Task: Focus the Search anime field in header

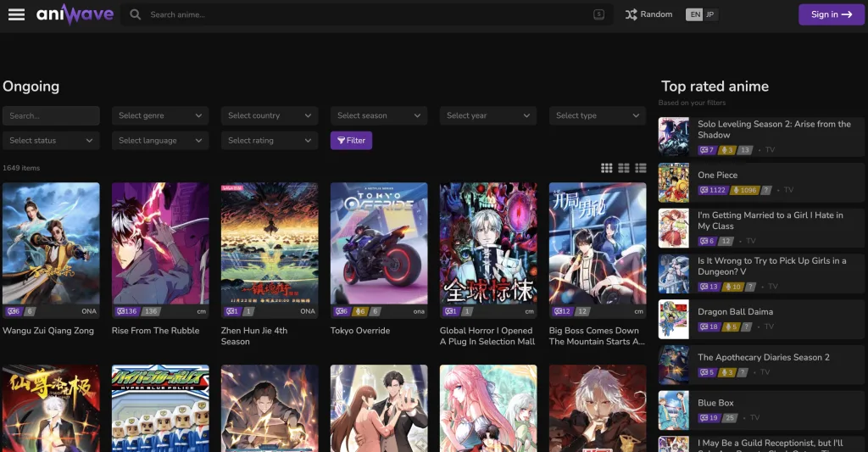Action: click(366, 14)
